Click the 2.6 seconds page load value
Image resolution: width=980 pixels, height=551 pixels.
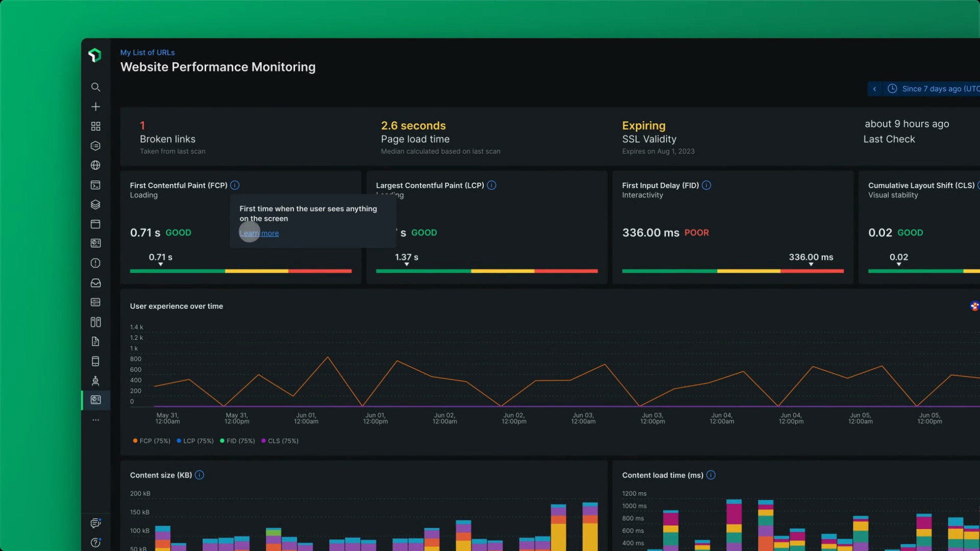tap(413, 126)
